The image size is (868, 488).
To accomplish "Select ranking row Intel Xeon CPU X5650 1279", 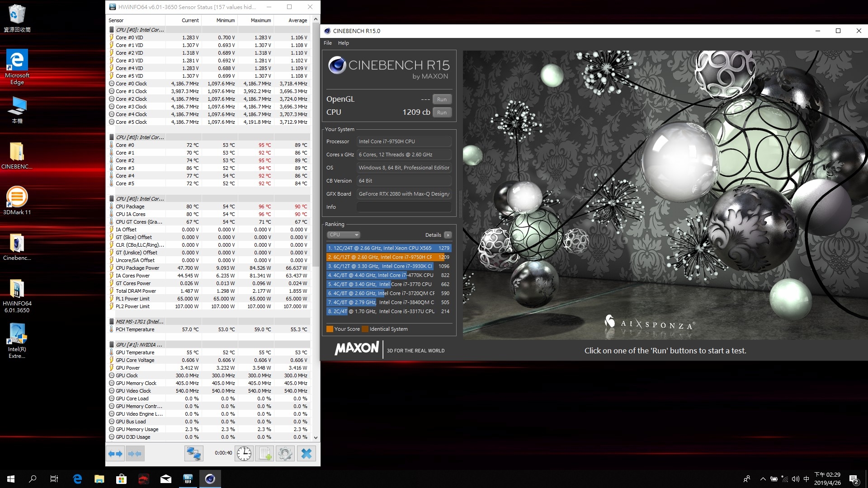I will click(389, 248).
